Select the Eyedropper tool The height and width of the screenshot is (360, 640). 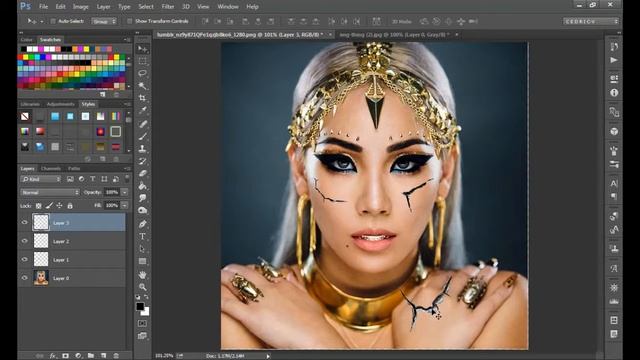(x=142, y=110)
